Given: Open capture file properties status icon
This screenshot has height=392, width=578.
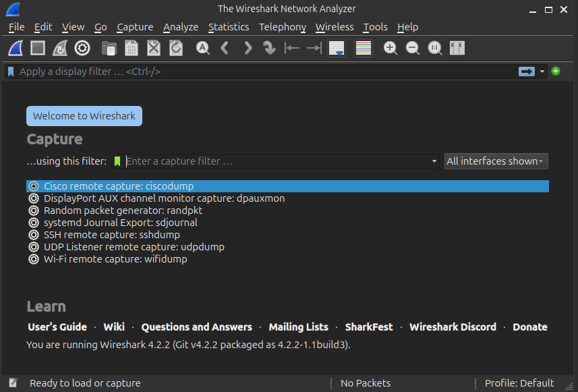Looking at the screenshot, I should [13, 383].
